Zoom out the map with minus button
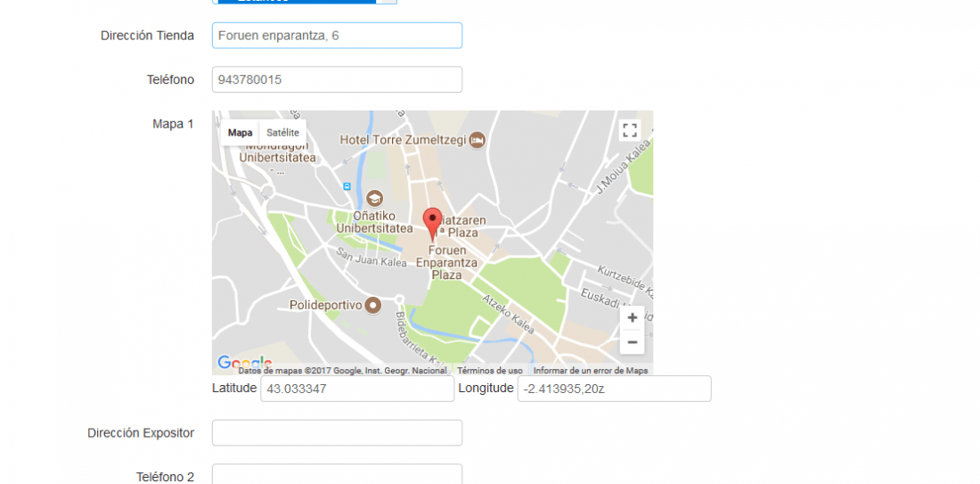Viewport: 980px width, 484px height. point(632,342)
